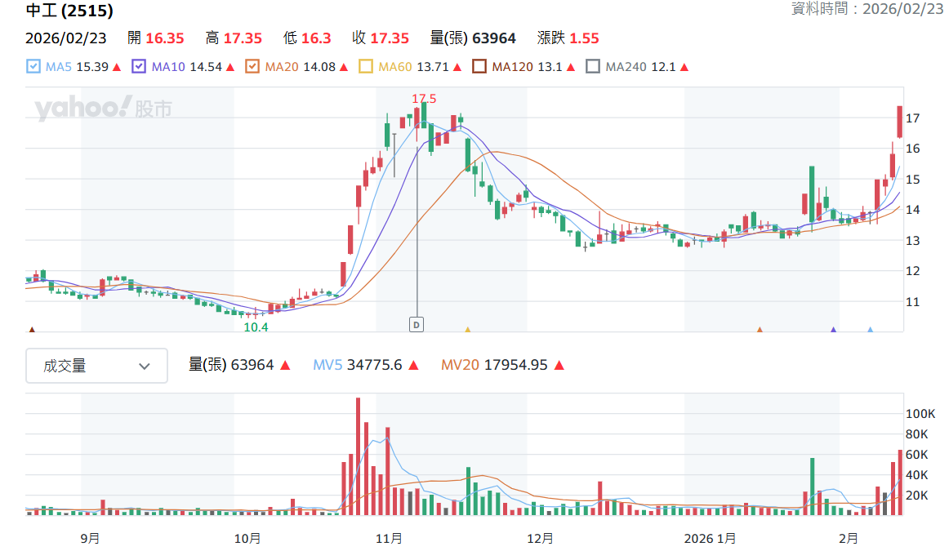Click the purple triangle event marker
Screen dimensions: 949x560
point(833,330)
